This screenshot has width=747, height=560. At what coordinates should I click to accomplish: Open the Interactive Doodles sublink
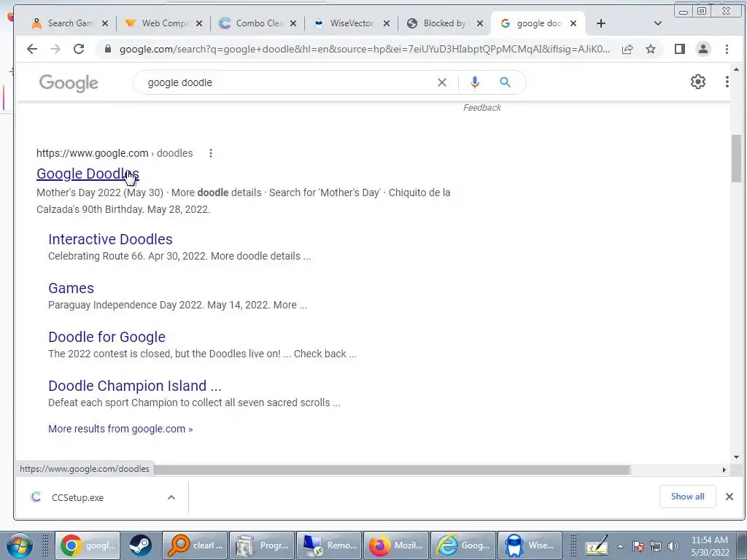coord(110,239)
